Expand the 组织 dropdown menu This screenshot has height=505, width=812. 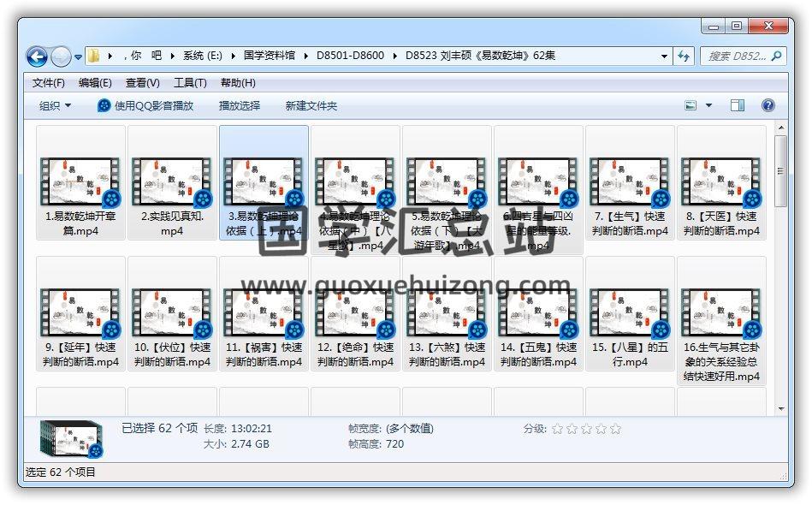[x=55, y=105]
